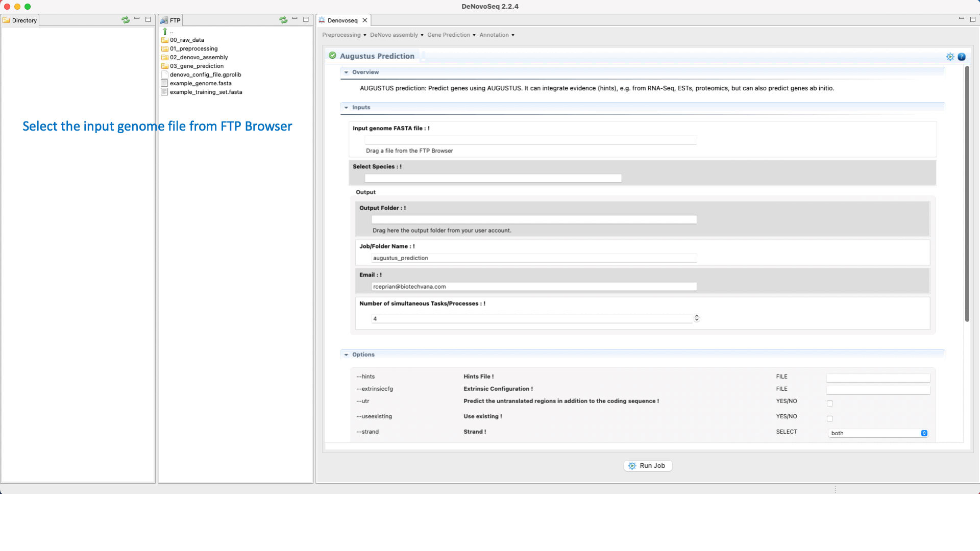Image resolution: width=980 pixels, height=551 pixels.
Task: Click the Run Job button
Action: [x=647, y=466]
